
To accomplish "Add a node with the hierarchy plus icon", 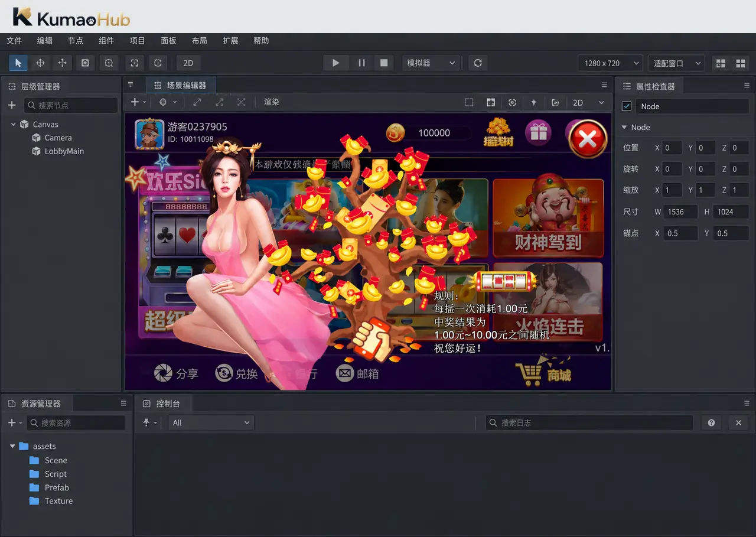I will pyautogui.click(x=12, y=105).
